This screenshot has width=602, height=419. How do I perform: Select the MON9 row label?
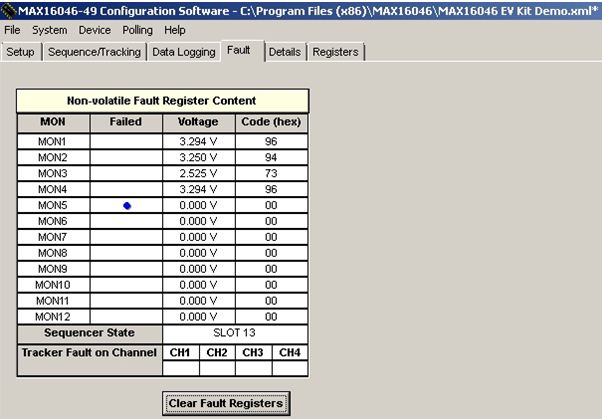tap(53, 269)
